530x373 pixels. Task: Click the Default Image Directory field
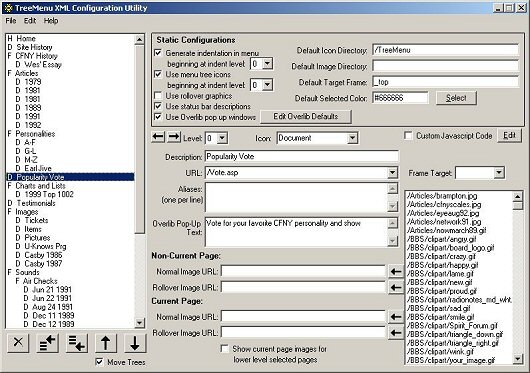pos(445,66)
